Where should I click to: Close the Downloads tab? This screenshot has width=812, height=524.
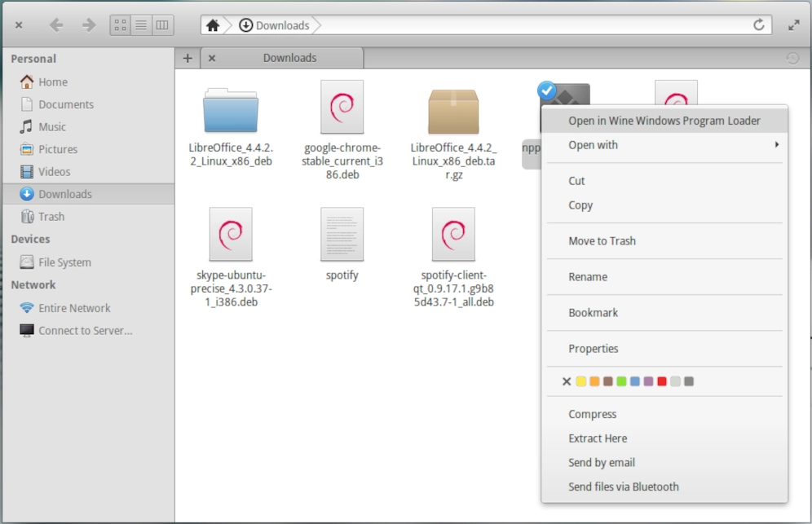[x=212, y=58]
